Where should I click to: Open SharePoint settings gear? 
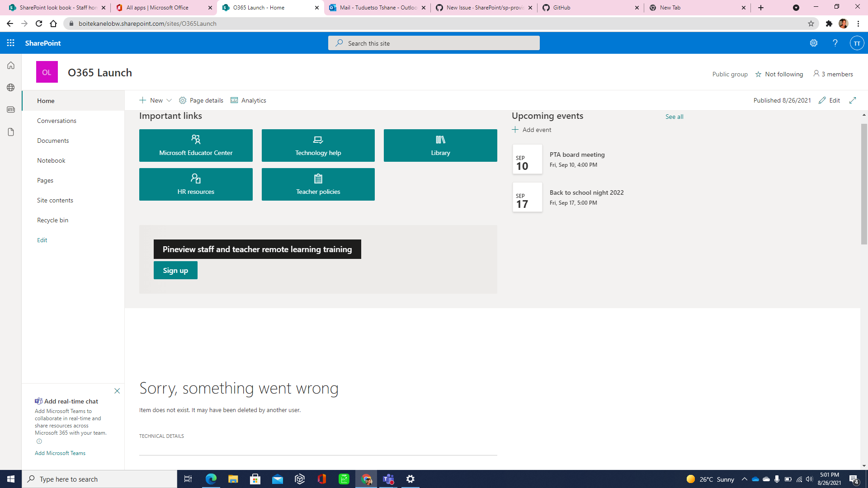814,43
